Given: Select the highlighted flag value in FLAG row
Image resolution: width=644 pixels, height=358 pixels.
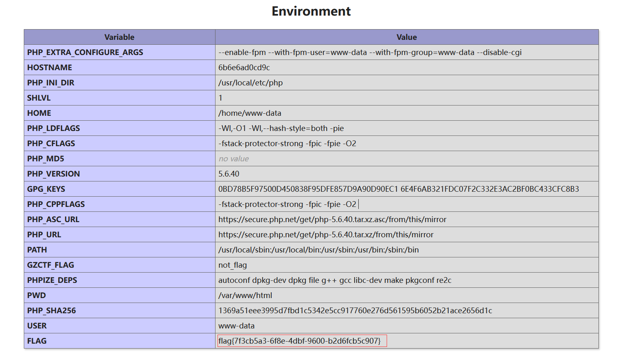Looking at the screenshot, I should click(x=300, y=341).
